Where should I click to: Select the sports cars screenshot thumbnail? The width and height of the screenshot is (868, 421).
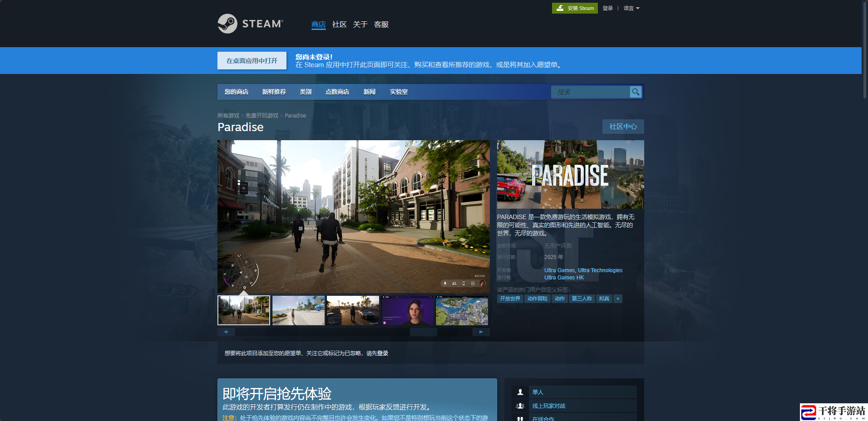pos(353,310)
